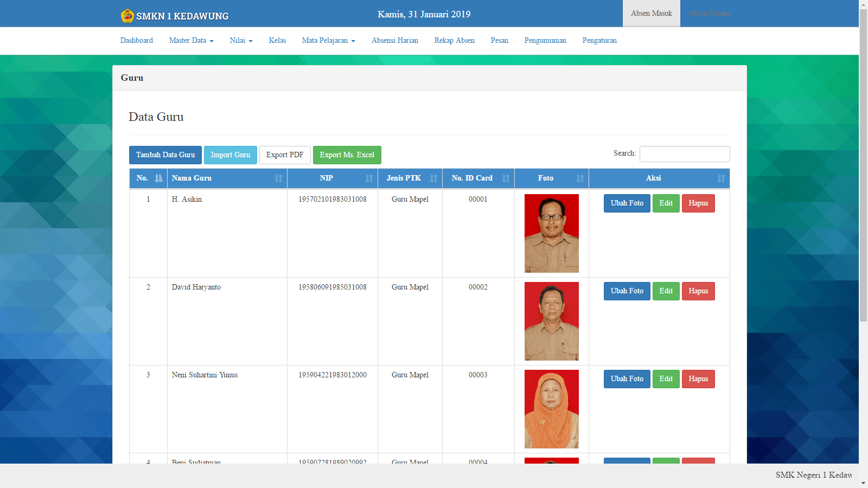Click Tambah Data Guru button
868x488 pixels.
click(x=165, y=155)
